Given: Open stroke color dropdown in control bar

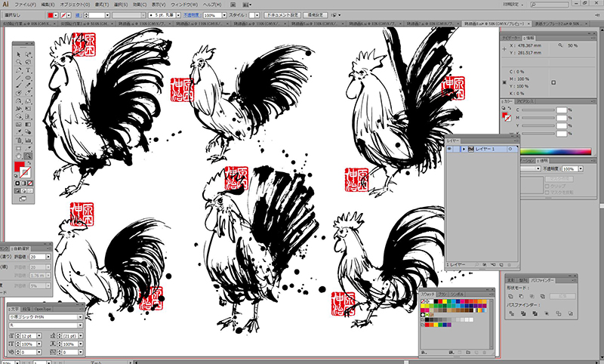Looking at the screenshot, I should [69, 15].
